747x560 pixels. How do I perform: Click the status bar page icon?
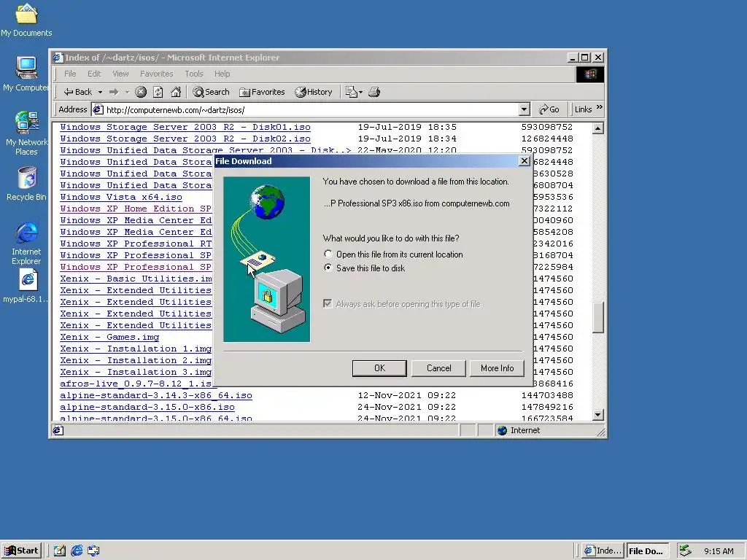[x=58, y=430]
